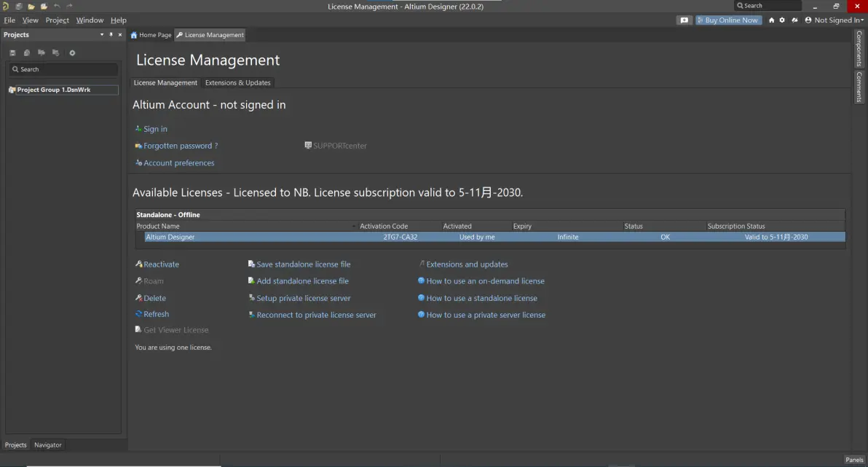868x467 pixels.
Task: Click the compile icon in Projects panel toolbar
Action: pos(26,52)
